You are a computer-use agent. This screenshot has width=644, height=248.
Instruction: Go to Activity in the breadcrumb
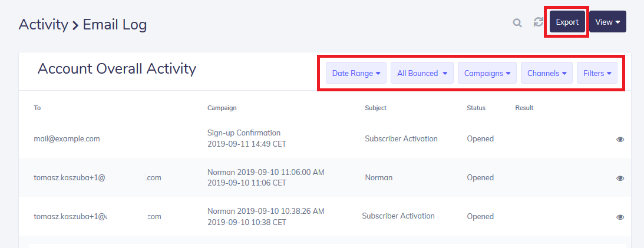pos(43,25)
